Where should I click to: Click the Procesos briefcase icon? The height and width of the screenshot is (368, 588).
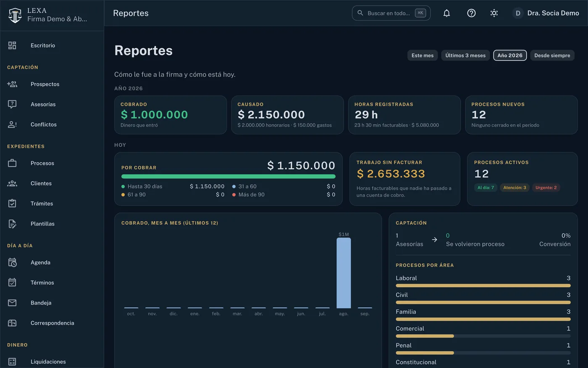point(12,163)
